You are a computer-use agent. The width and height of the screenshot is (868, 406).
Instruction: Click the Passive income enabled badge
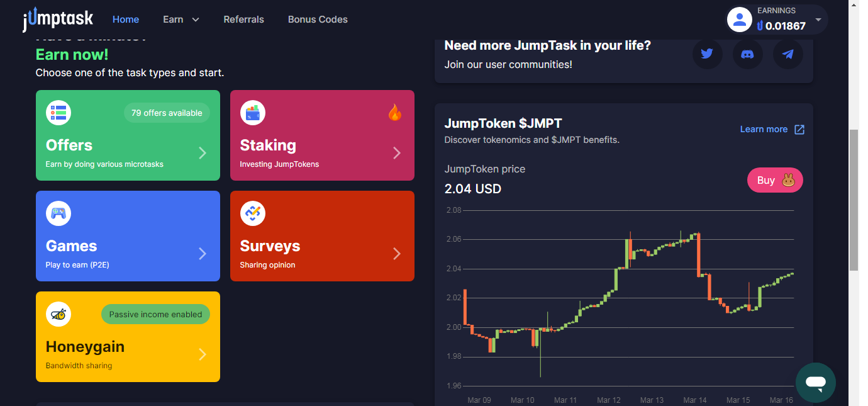click(x=155, y=314)
